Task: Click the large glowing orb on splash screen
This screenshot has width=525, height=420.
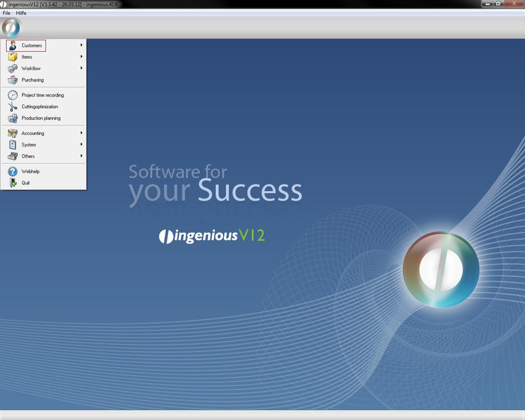Action: (x=441, y=269)
